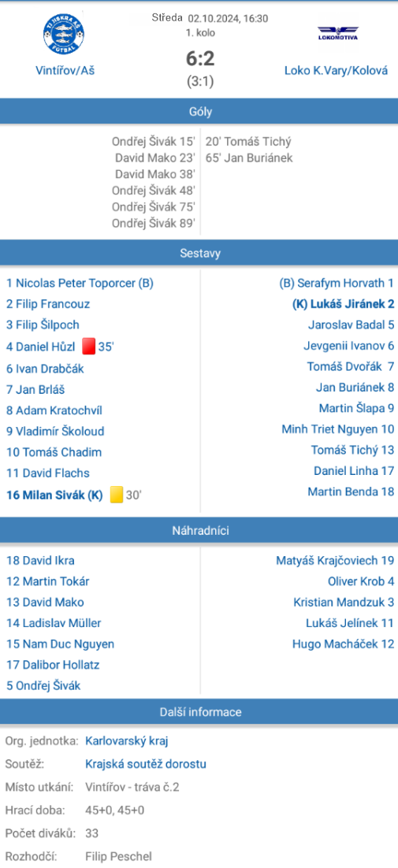Select the Góly section header
This screenshot has width=398, height=868.
[199, 112]
